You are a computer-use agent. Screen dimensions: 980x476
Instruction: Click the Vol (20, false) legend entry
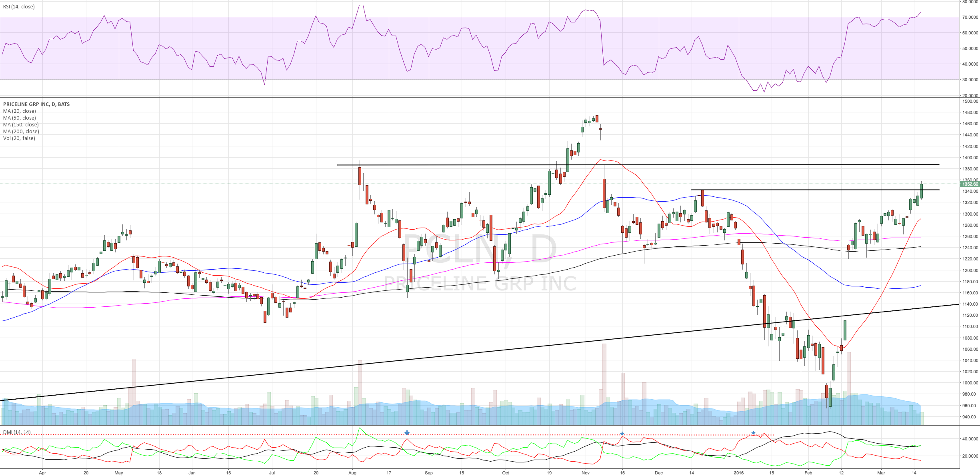click(x=19, y=138)
